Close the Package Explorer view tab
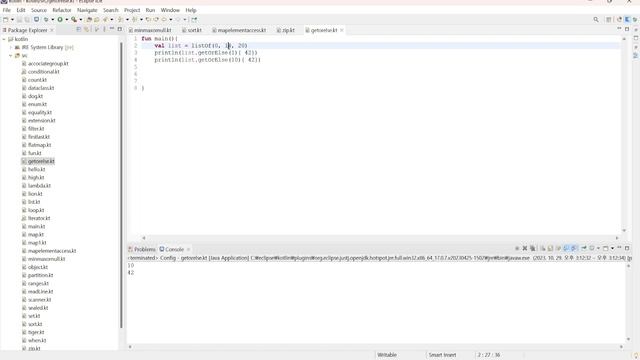The width and height of the screenshot is (640, 360). [52, 30]
